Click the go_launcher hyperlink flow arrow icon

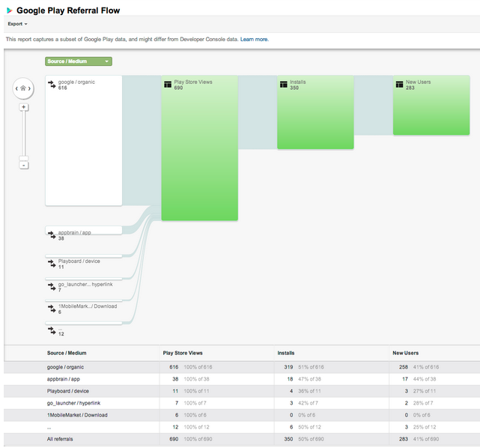pos(52,287)
